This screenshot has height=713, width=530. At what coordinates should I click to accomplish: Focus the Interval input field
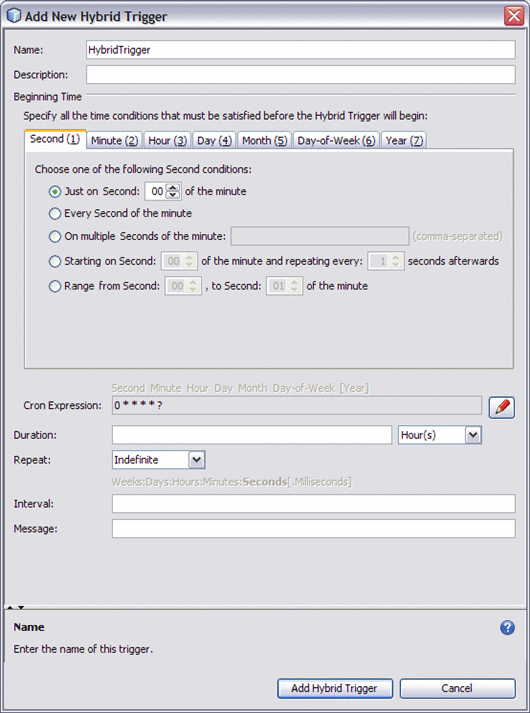coord(314,504)
